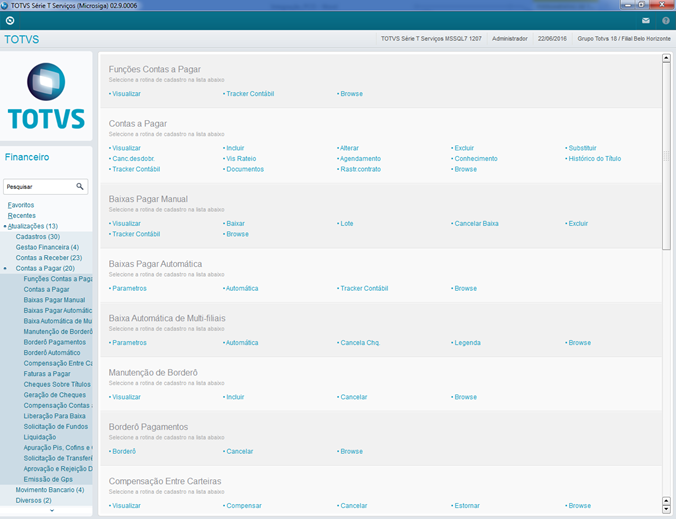676x519 pixels.
Task: Click Tracker Contábil under Funções Contas a Pagar
Action: tap(250, 94)
